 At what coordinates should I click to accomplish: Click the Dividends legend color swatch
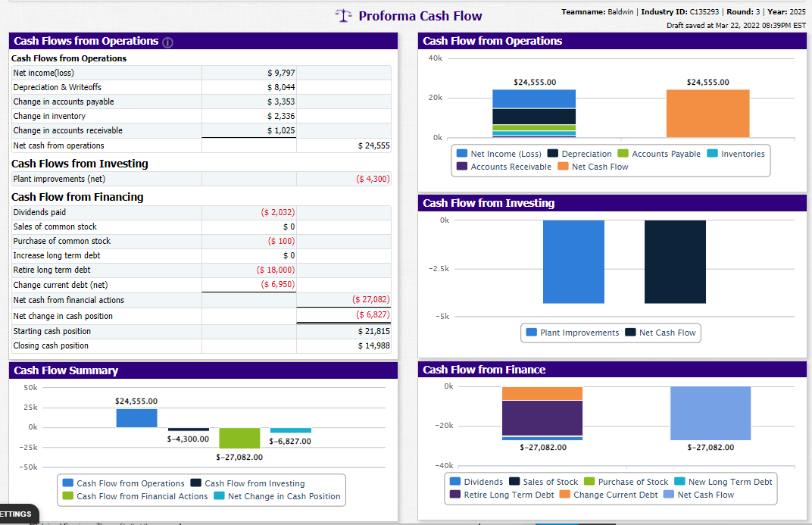[455, 482]
